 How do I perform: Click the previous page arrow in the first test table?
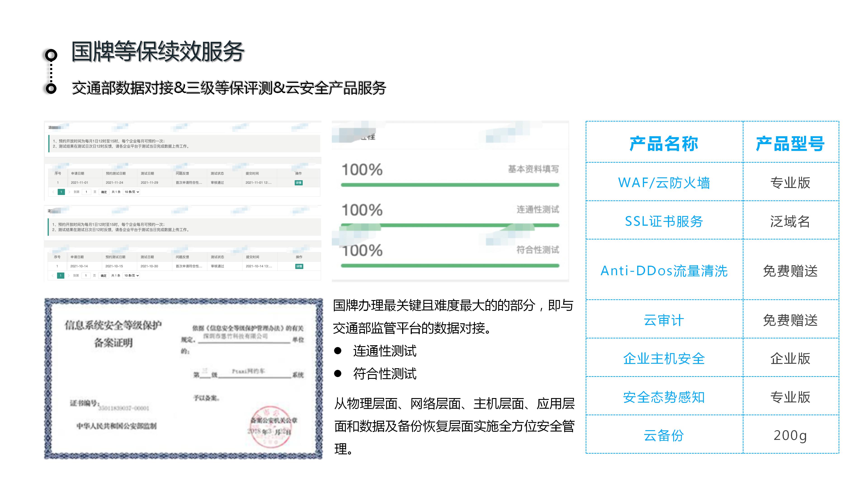(x=54, y=192)
